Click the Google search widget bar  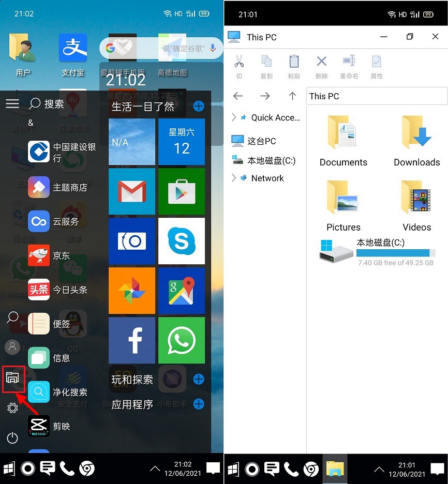click(x=161, y=48)
